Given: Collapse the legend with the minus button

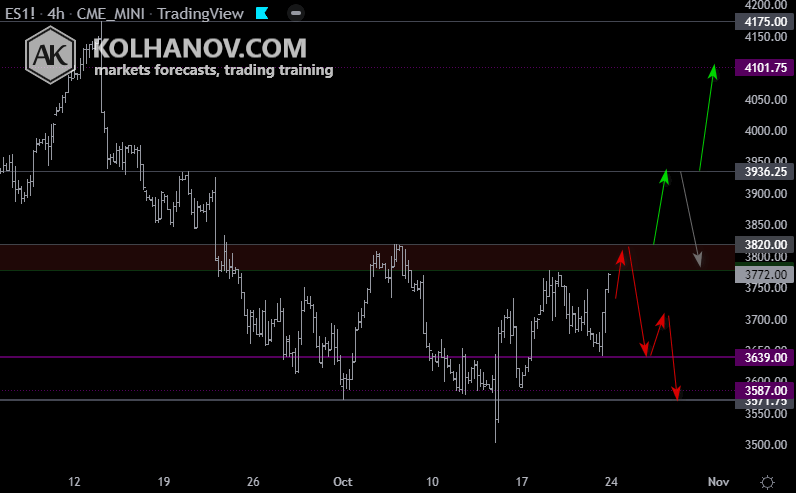Looking at the screenshot, I should click(296, 13).
